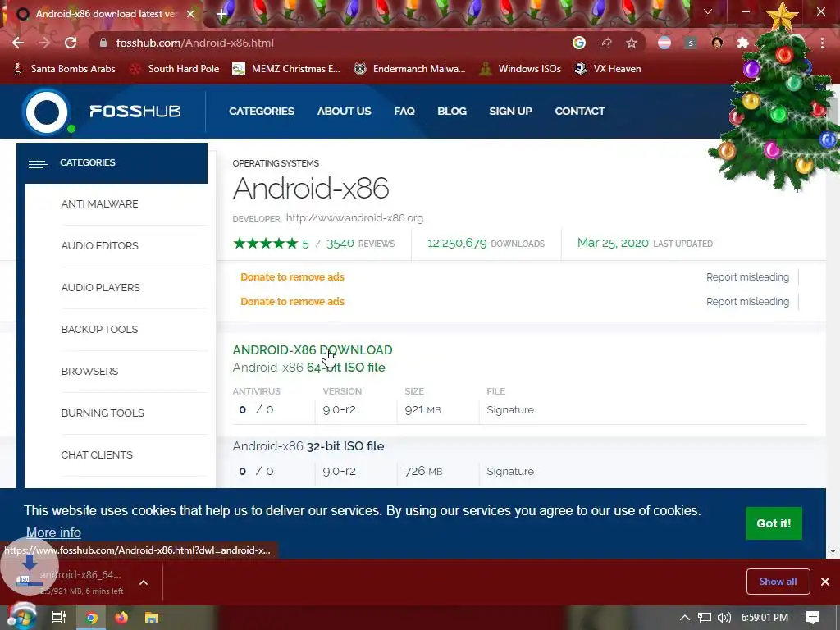Select AUDIO EDITORS category
Image resolution: width=840 pixels, height=630 pixels.
coord(99,245)
